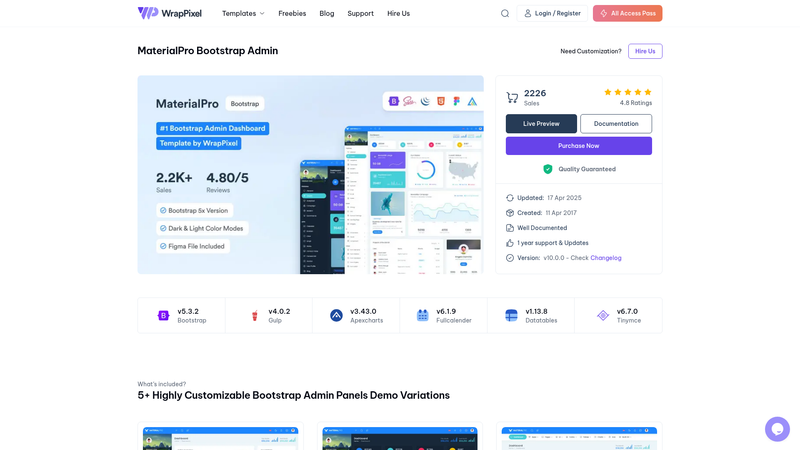Click the Bootstrap tag in banner

tap(245, 104)
